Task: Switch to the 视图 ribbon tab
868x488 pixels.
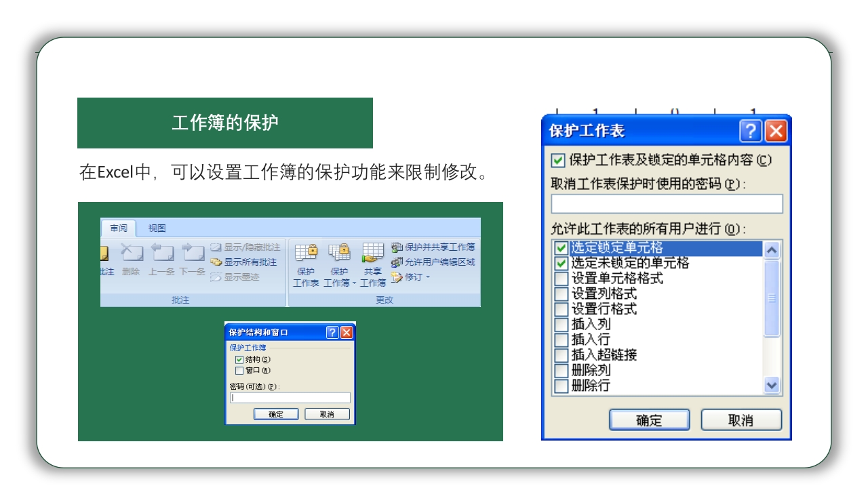Action: tap(157, 228)
